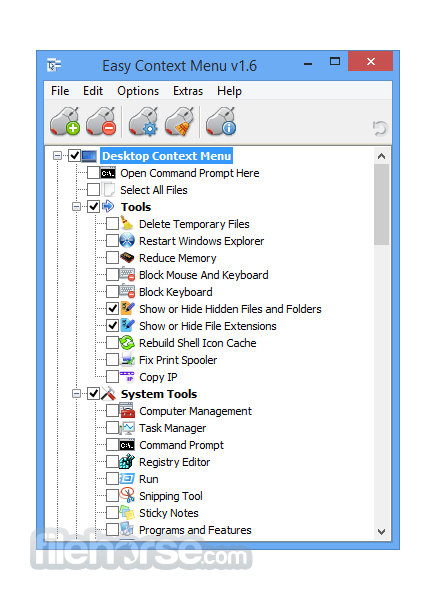
Task: Collapse the Tools tree node
Action: [76, 207]
